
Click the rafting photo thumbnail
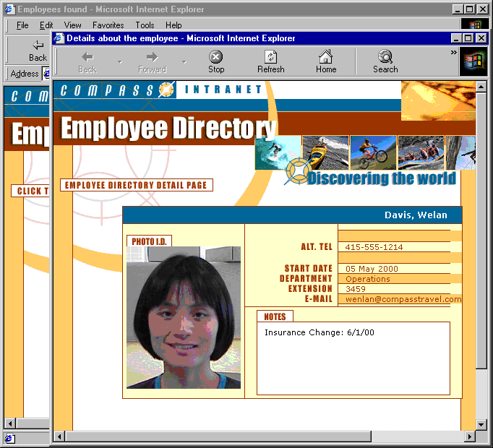pos(421,152)
